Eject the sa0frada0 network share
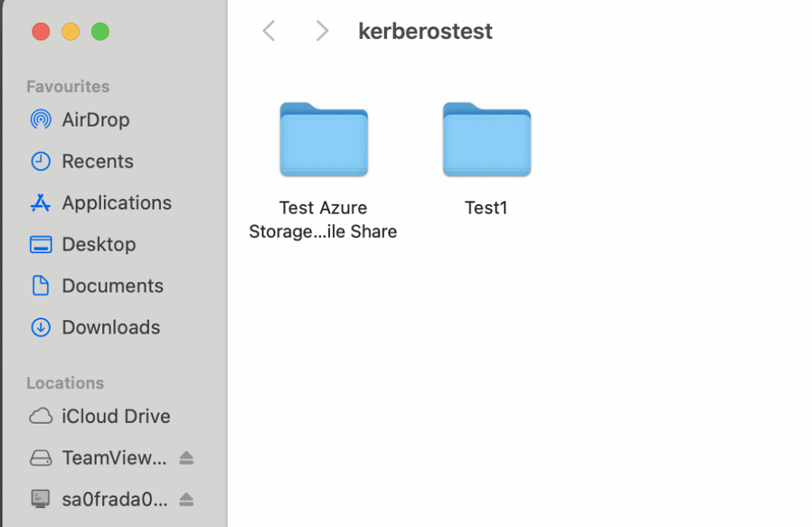This screenshot has height=527, width=812. 186,499
